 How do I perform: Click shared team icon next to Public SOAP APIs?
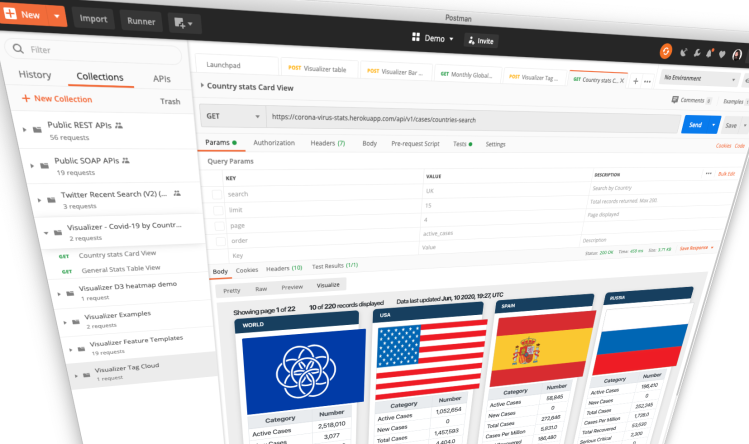pyautogui.click(x=126, y=161)
